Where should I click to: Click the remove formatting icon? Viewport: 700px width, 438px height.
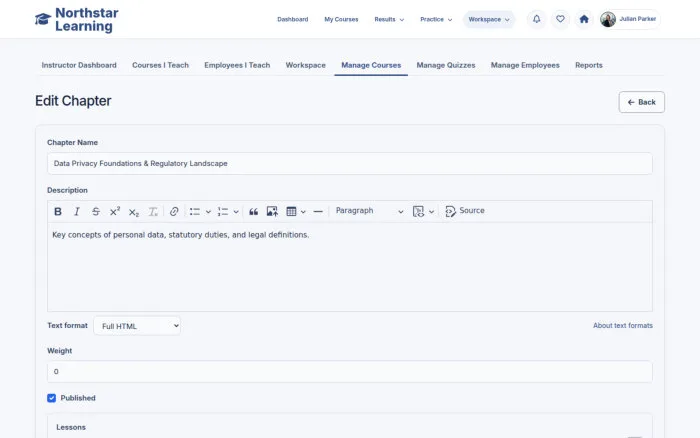click(153, 211)
